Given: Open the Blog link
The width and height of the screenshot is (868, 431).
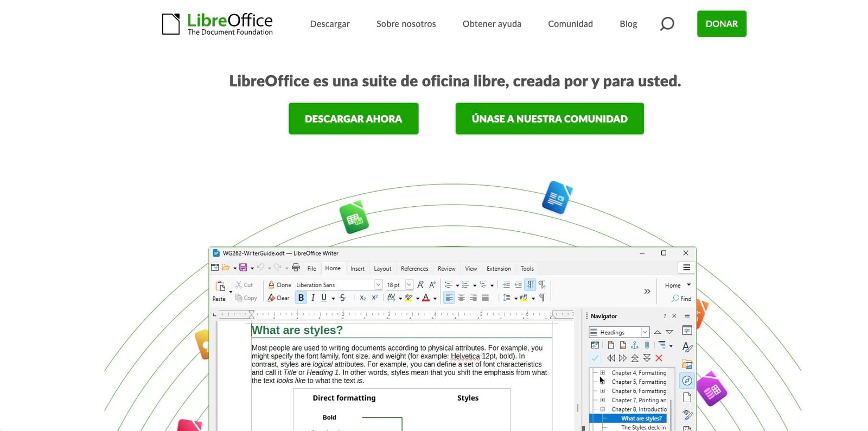Looking at the screenshot, I should pos(628,24).
